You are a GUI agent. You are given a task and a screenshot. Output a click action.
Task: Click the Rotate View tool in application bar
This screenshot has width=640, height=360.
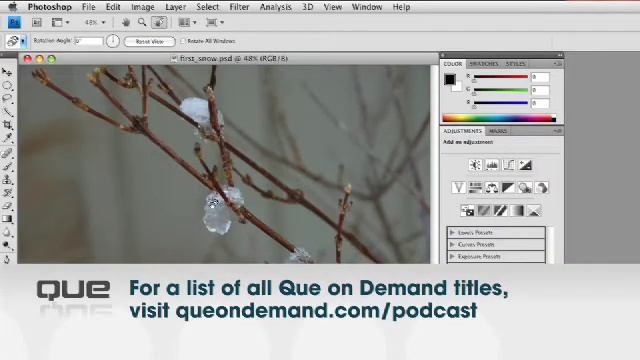pos(159,22)
